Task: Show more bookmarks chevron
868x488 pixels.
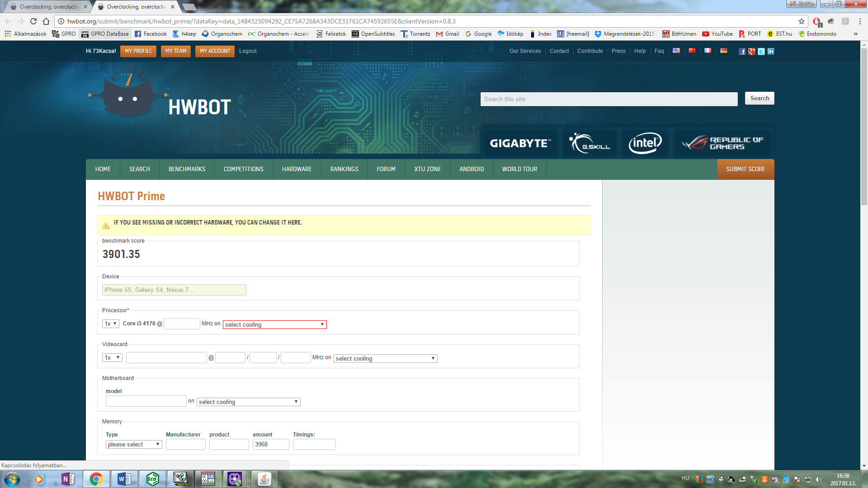Action: click(855, 34)
